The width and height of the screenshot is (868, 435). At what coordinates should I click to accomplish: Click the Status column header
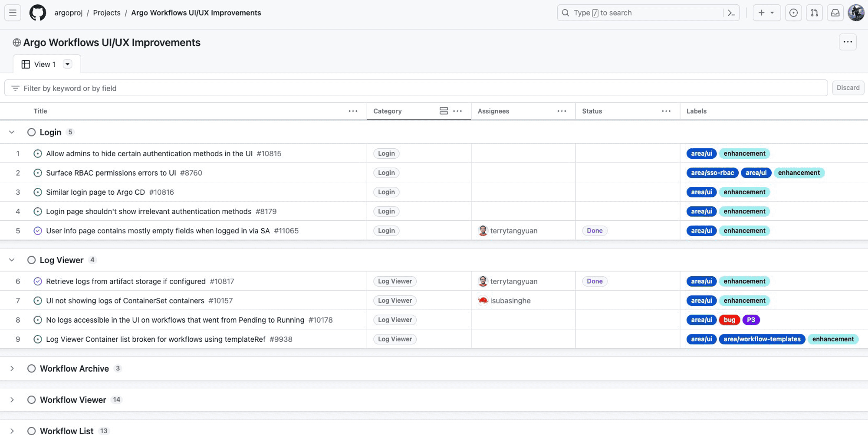(x=592, y=111)
